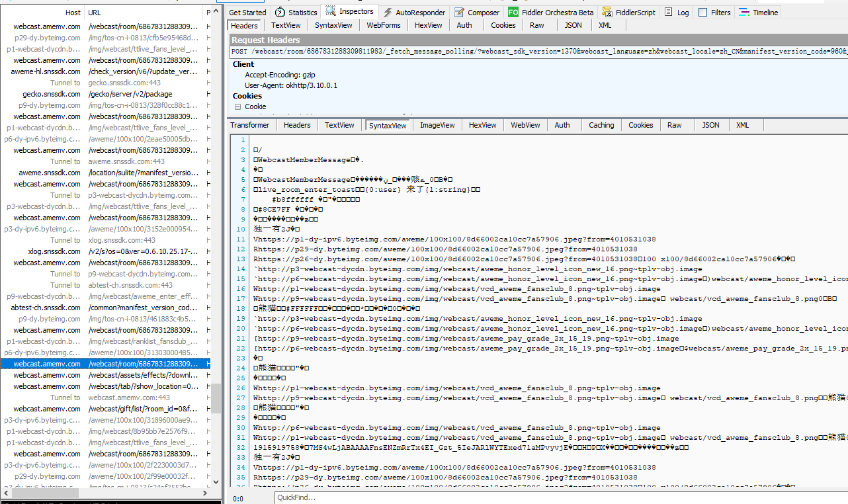This screenshot has width=848, height=504.
Task: Select request Headers inspector tab
Action: tap(244, 25)
